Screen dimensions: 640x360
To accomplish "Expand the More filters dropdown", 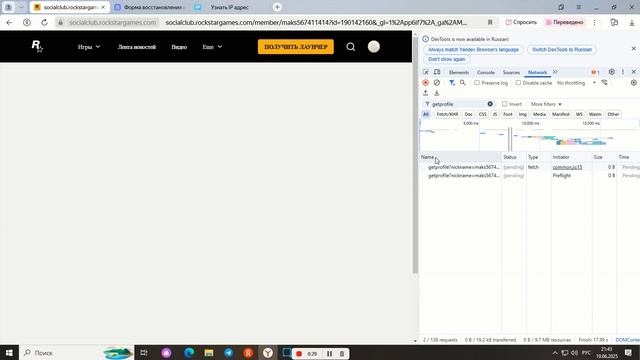I will tap(546, 104).
